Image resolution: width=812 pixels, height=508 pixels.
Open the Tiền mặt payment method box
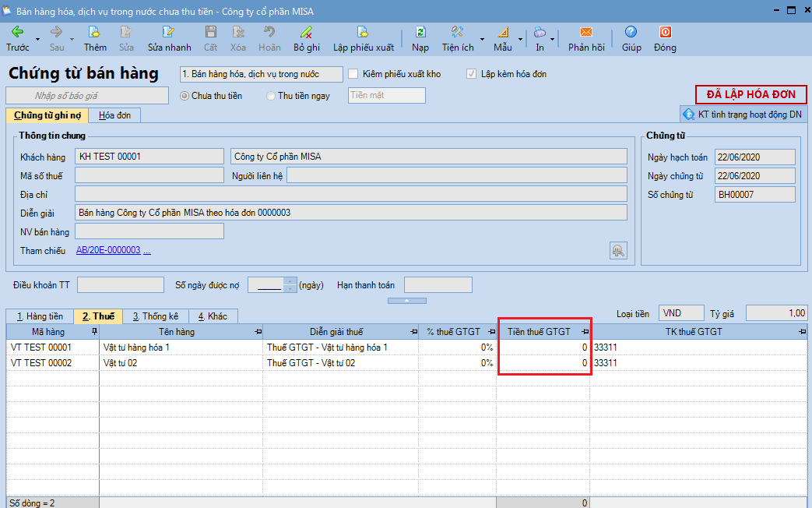click(387, 95)
